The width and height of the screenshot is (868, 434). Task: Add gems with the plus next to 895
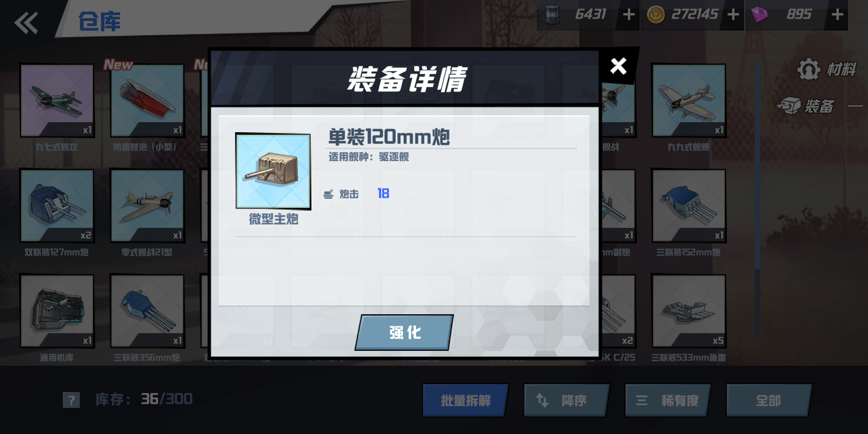[x=837, y=14]
